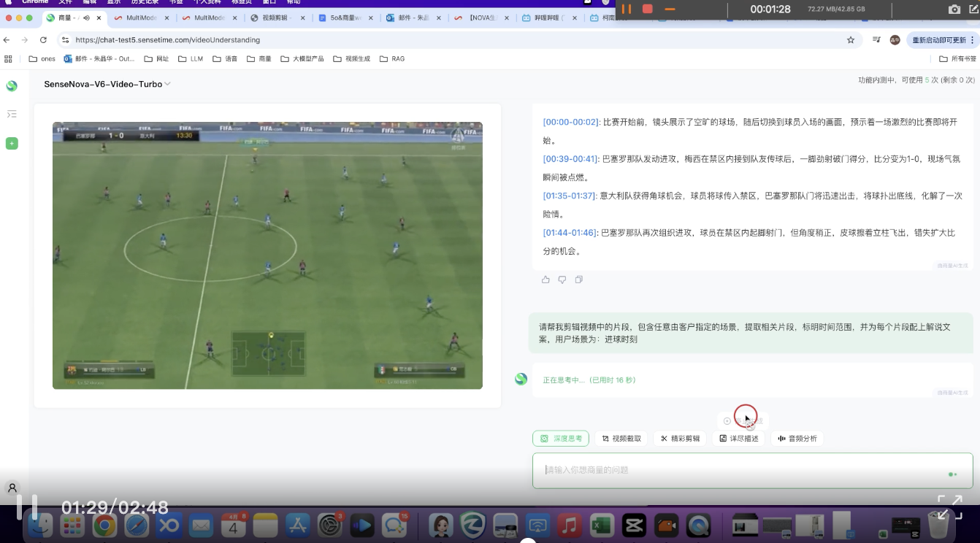Bookmark this page with the star icon

click(851, 40)
